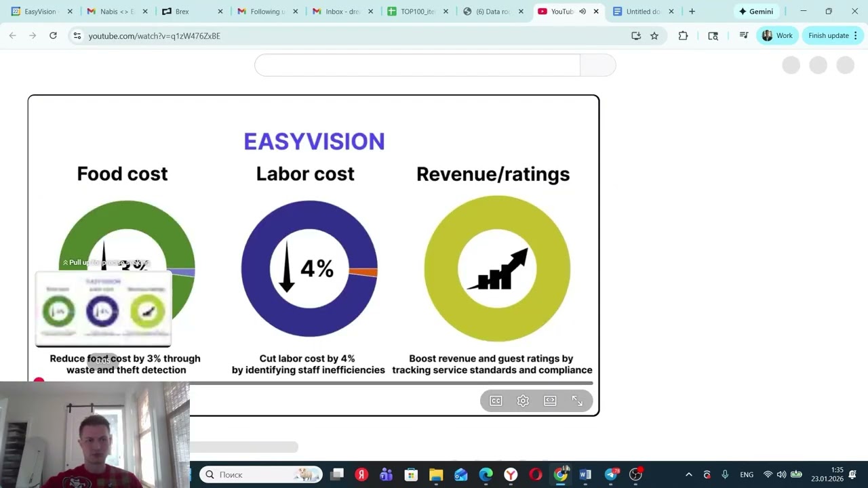This screenshot has height=488, width=868.
Task: Toggle closed captions in the video player
Action: coord(496,401)
